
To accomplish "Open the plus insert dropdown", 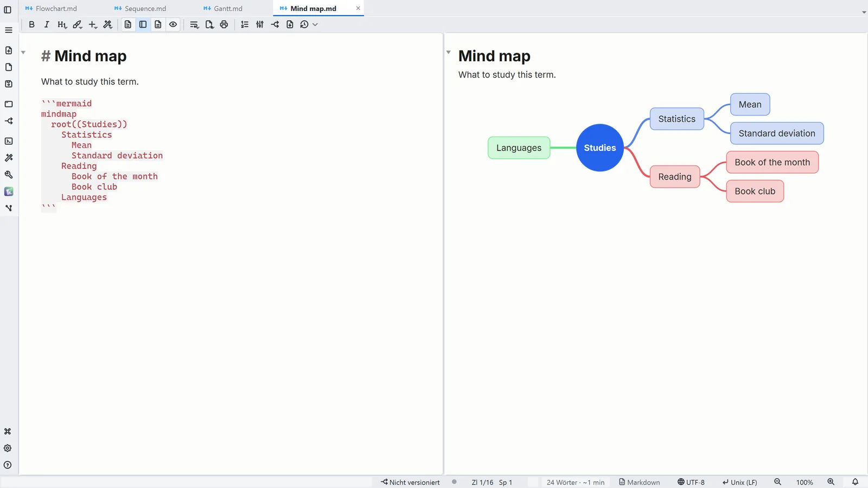I will [93, 24].
